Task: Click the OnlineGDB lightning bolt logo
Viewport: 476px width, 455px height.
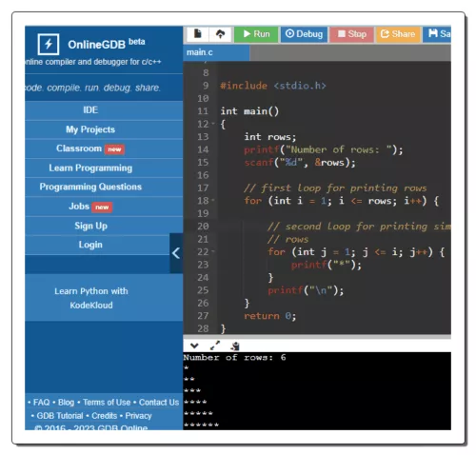Action: (x=48, y=44)
